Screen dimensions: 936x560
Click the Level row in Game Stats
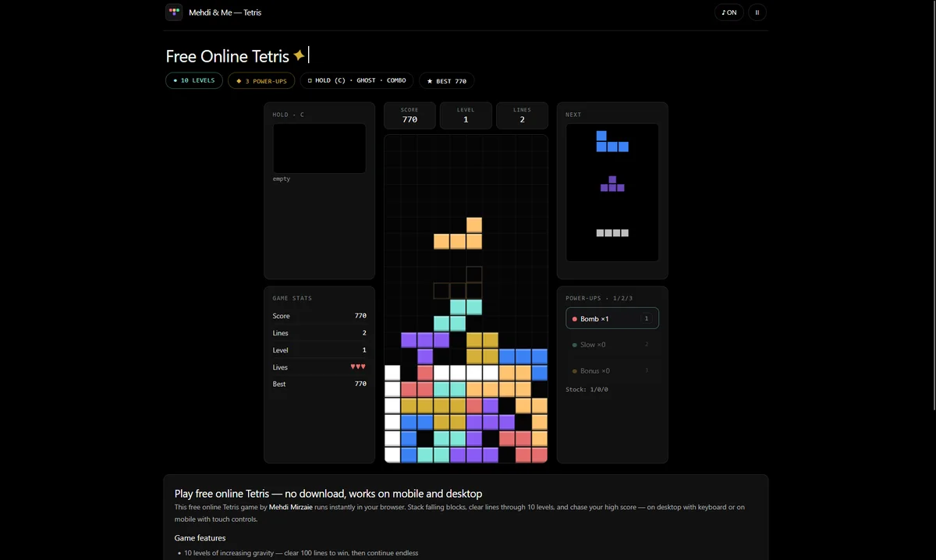pos(319,350)
